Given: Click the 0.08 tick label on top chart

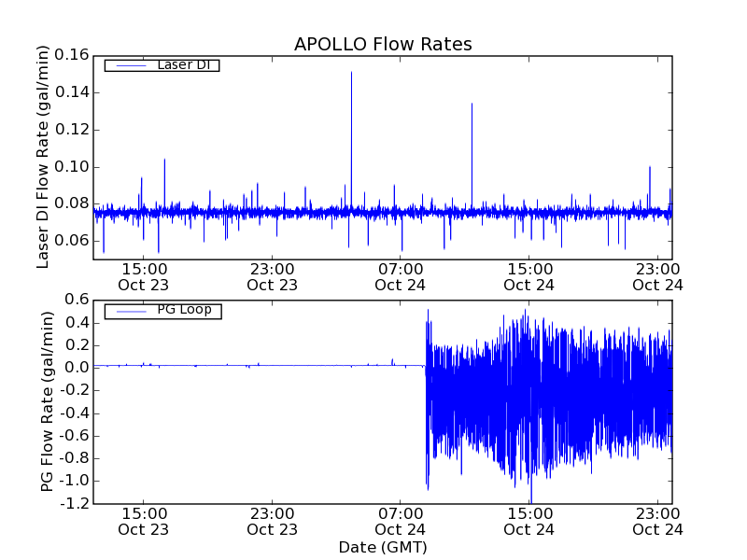Looking at the screenshot, I should tap(72, 203).
